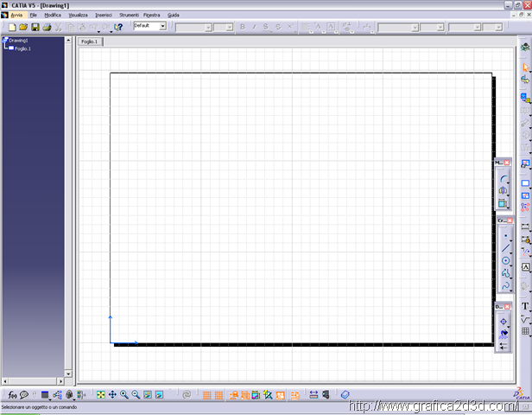The width and height of the screenshot is (532, 415).
Task: Select Foglio.1 in the specification tree
Action: click(22, 48)
